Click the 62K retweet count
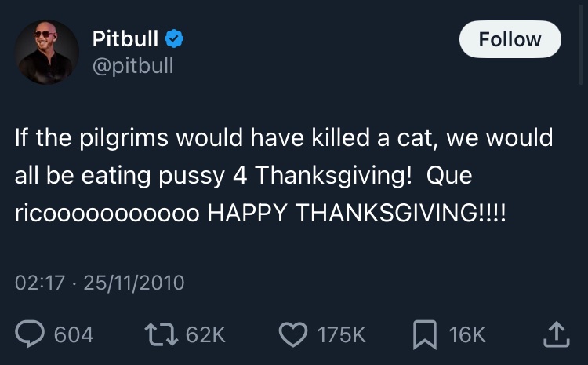The height and width of the screenshot is (365, 588). coord(206,335)
